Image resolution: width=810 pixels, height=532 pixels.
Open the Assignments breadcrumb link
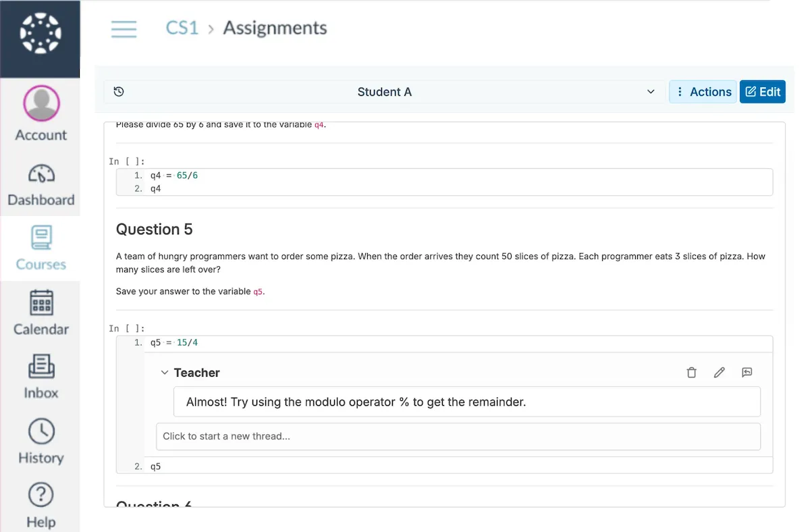tap(274, 28)
